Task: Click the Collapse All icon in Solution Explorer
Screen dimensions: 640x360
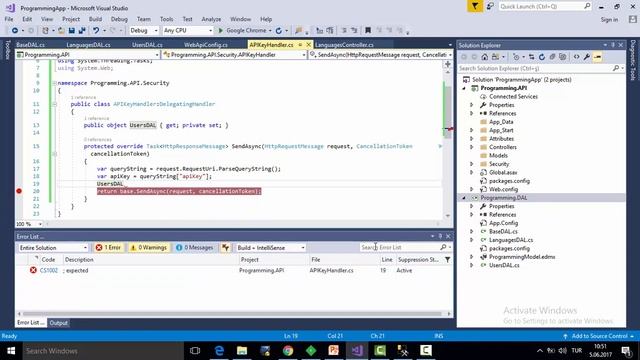Action: coord(553,57)
